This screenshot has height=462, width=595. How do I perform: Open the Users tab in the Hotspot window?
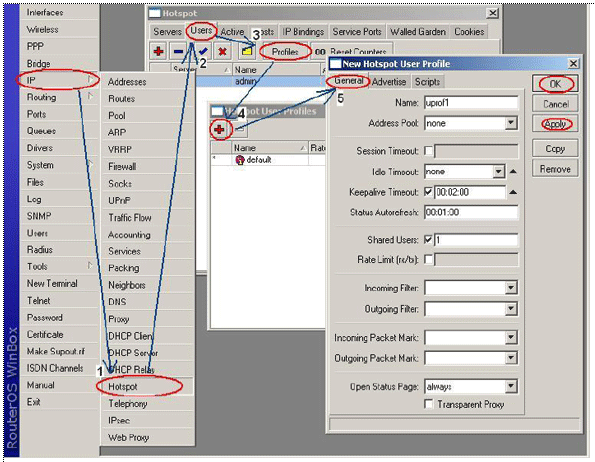pos(201,30)
